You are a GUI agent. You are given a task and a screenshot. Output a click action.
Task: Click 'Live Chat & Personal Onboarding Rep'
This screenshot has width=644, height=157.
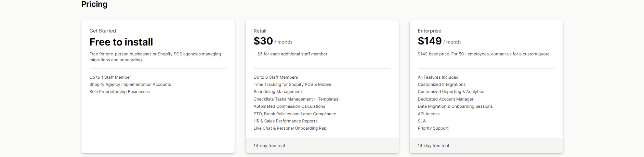click(290, 128)
